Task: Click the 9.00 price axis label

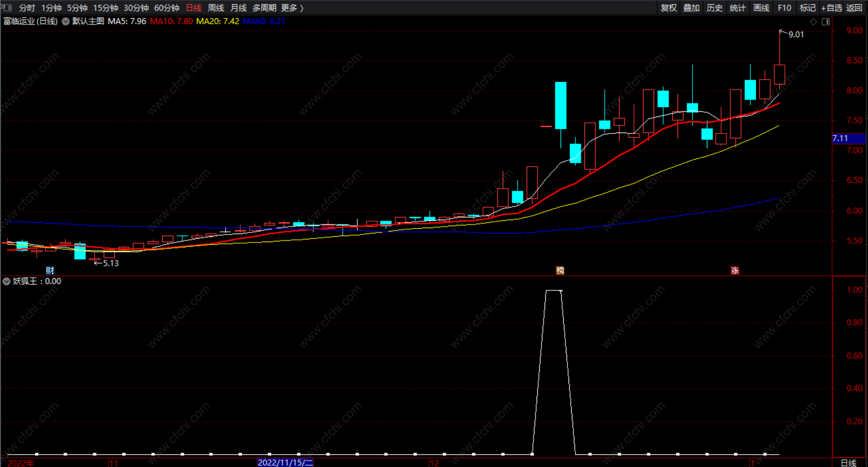Action: coord(855,31)
